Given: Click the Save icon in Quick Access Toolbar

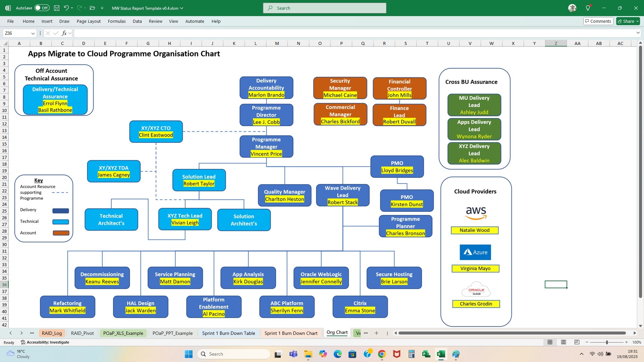Looking at the screenshot, I should click(56, 8).
